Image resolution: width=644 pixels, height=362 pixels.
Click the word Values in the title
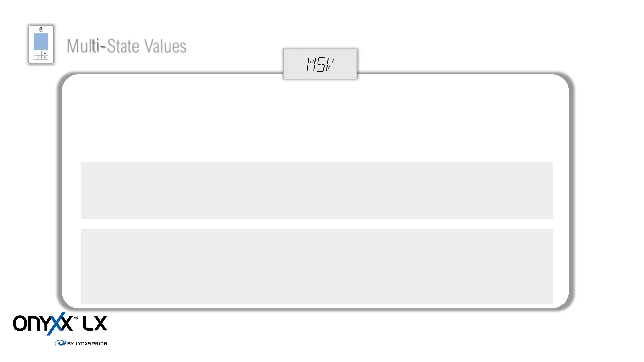coord(165,46)
